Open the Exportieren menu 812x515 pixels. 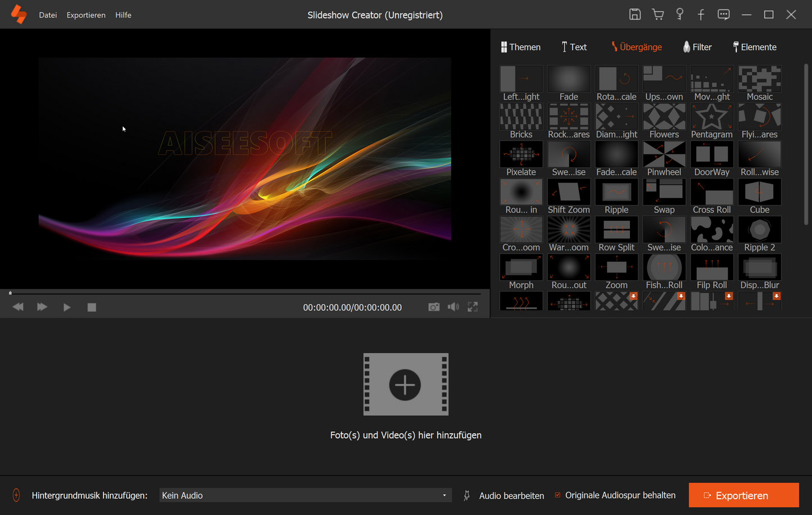coord(86,15)
